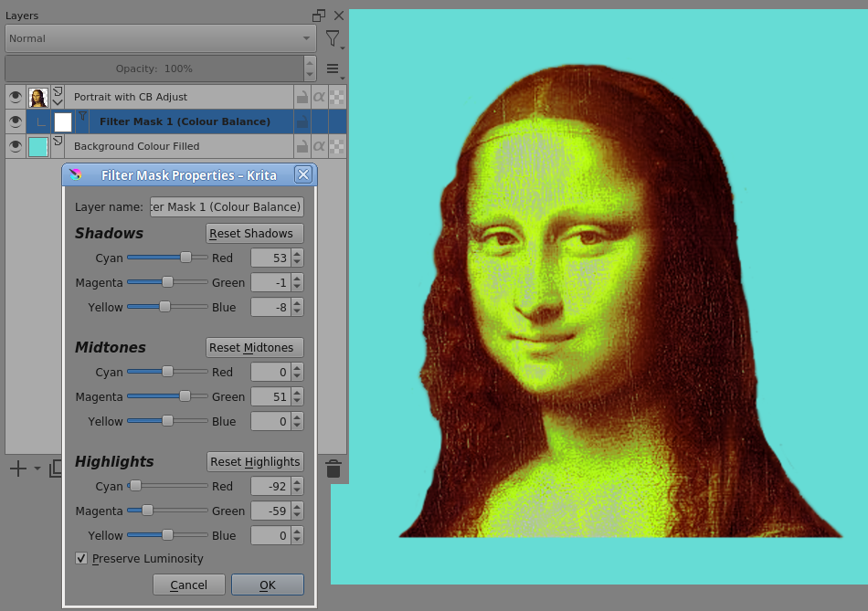Viewport: 868px width, 611px height.
Task: Toggle alpha lock checker icon on Portrait layer
Action: pos(337,97)
